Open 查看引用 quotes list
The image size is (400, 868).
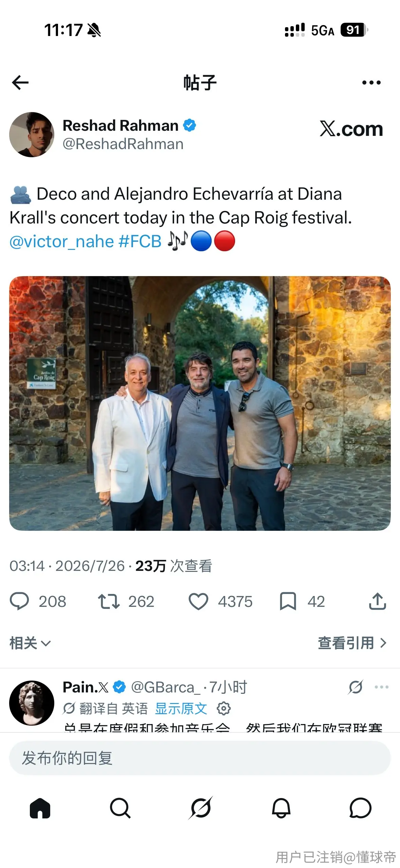coord(352,643)
